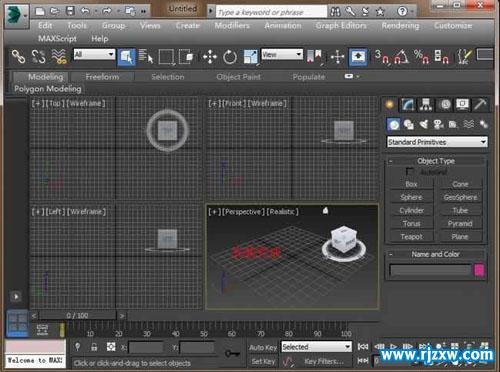Image resolution: width=500 pixels, height=372 pixels.
Task: Toggle Spinner Snap
Action: coord(441,57)
